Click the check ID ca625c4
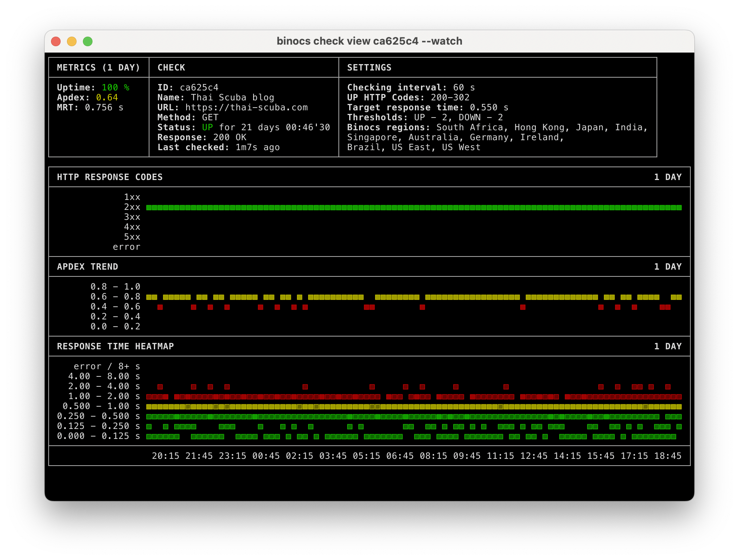Screen dimensions: 739x560 click(x=199, y=88)
